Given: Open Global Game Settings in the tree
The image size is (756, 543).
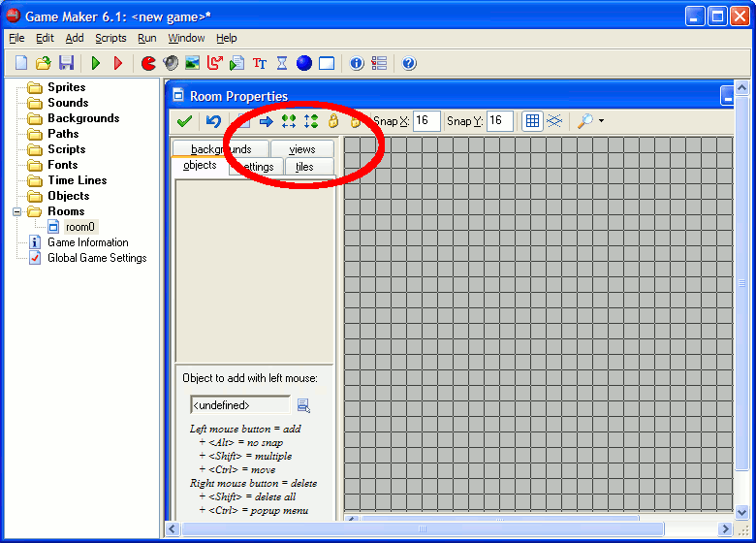Looking at the screenshot, I should point(97,258).
